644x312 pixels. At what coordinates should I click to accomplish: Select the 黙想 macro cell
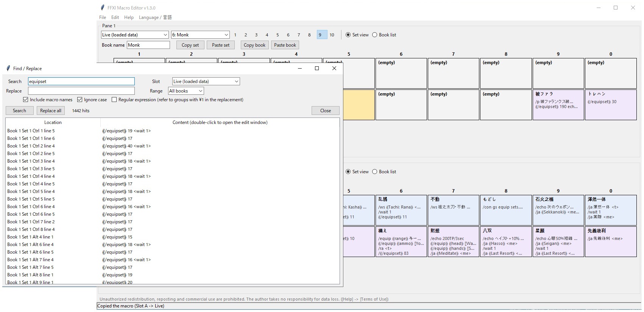pos(453,242)
